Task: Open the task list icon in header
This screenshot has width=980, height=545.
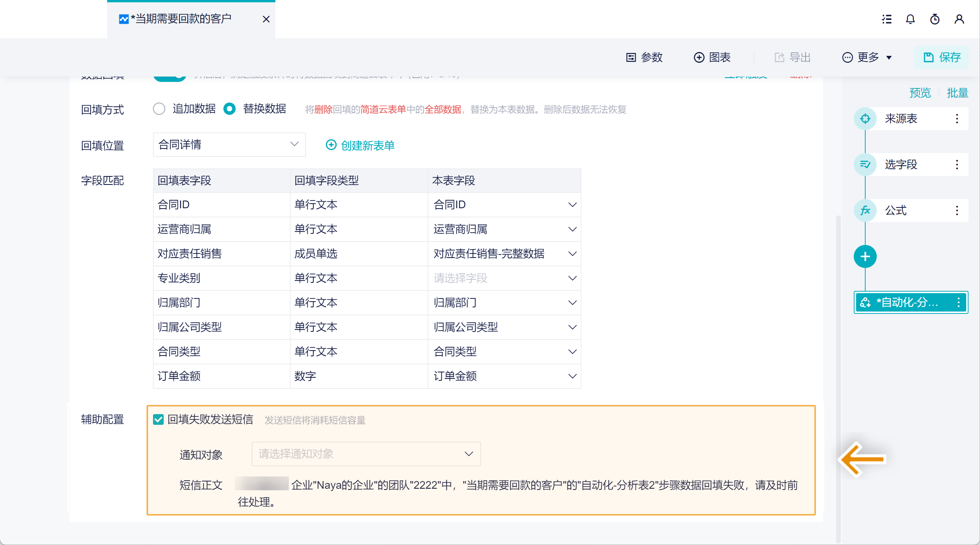Action: point(887,19)
